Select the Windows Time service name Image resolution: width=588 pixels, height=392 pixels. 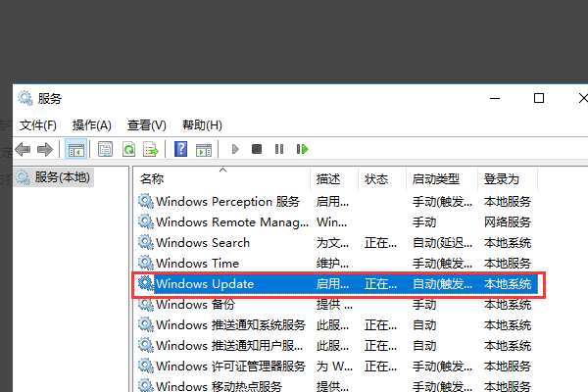click(x=197, y=264)
